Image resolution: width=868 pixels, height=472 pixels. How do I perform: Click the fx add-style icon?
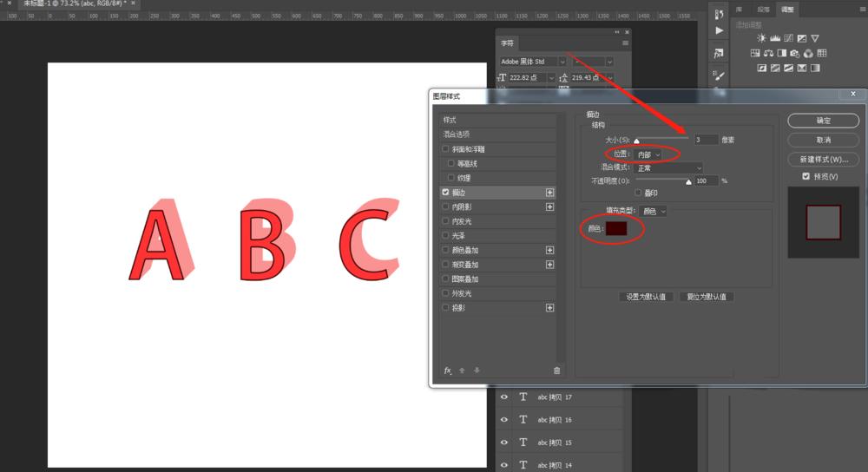point(447,370)
